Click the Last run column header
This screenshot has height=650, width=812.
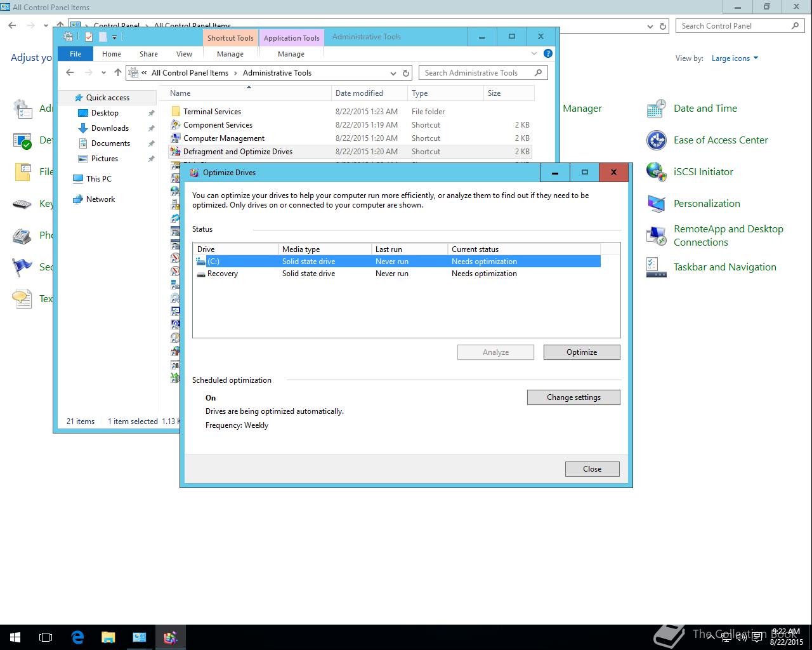coord(410,249)
